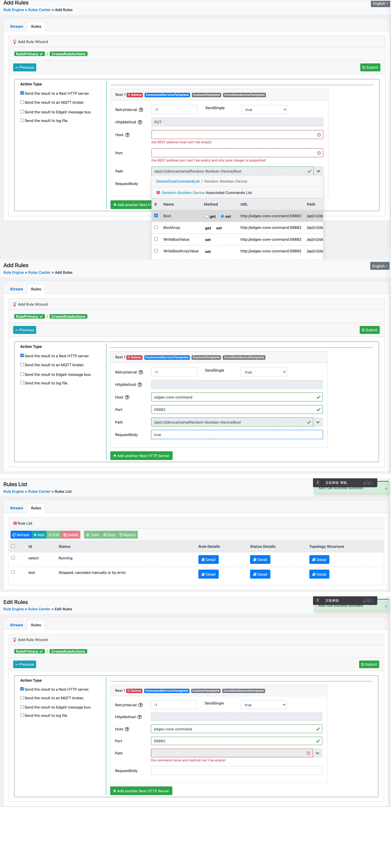Image resolution: width=391 pixels, height=868 pixels.
Task: Open the SendSingle dropdown
Action: pos(264,109)
